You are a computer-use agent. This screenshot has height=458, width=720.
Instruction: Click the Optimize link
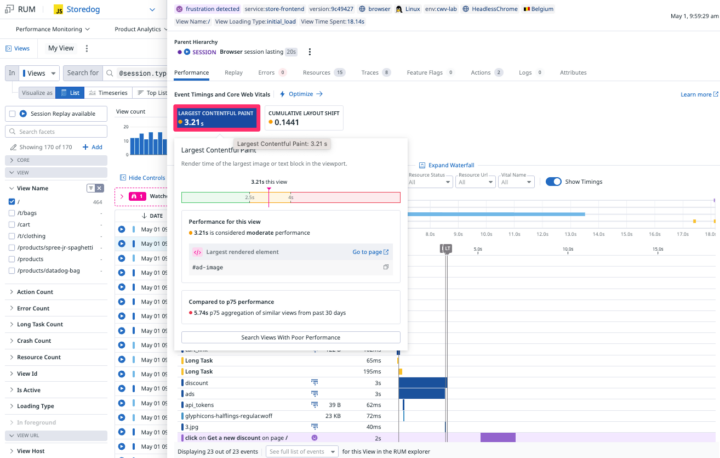pos(301,94)
